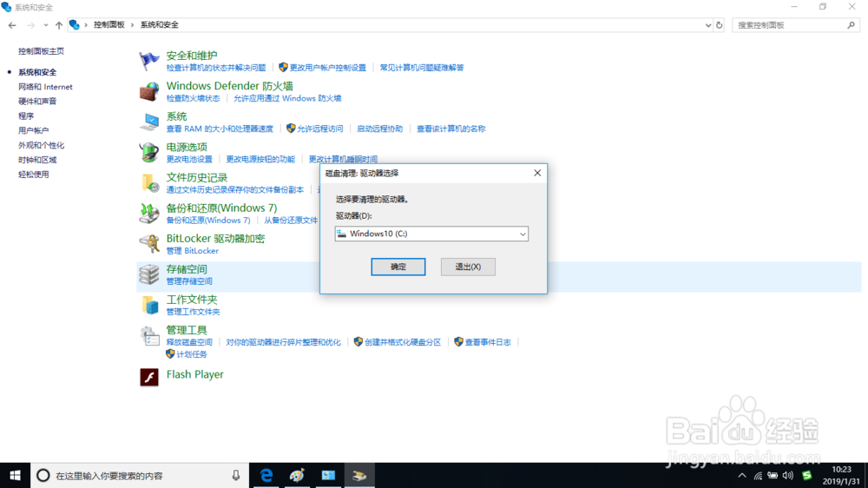
Task: Select 外观和个性化 category
Action: pyautogui.click(x=41, y=145)
